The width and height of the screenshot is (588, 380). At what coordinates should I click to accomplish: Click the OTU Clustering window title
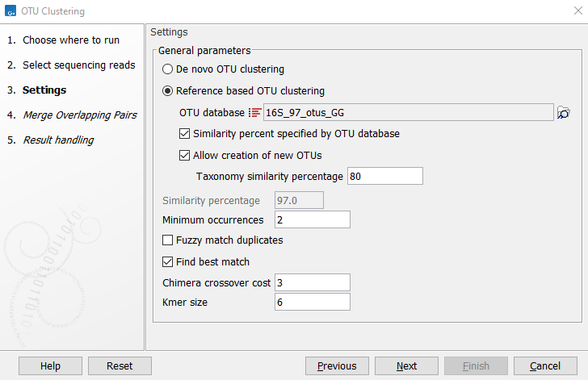tap(52, 11)
